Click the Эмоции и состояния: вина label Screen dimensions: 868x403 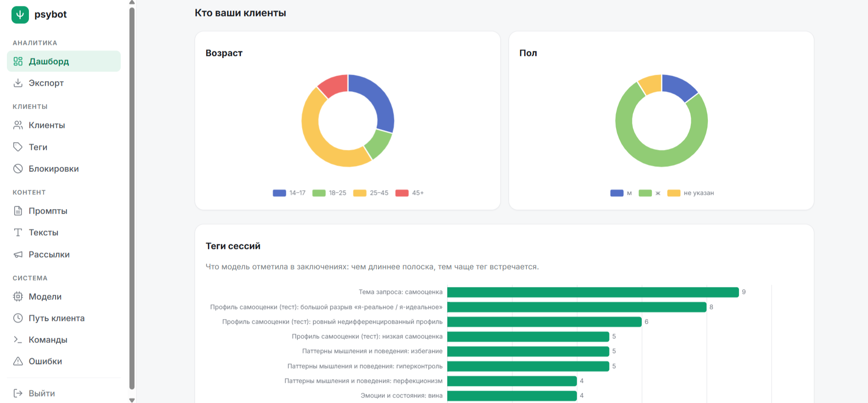pyautogui.click(x=402, y=395)
